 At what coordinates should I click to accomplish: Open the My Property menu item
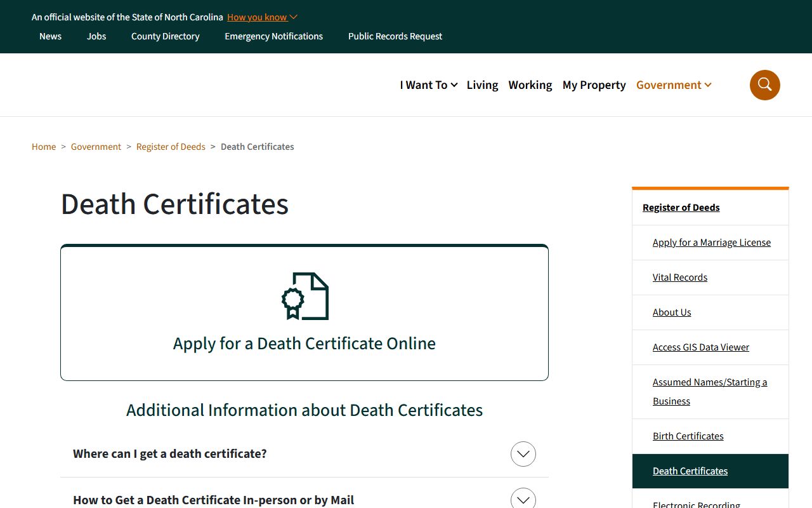click(594, 85)
